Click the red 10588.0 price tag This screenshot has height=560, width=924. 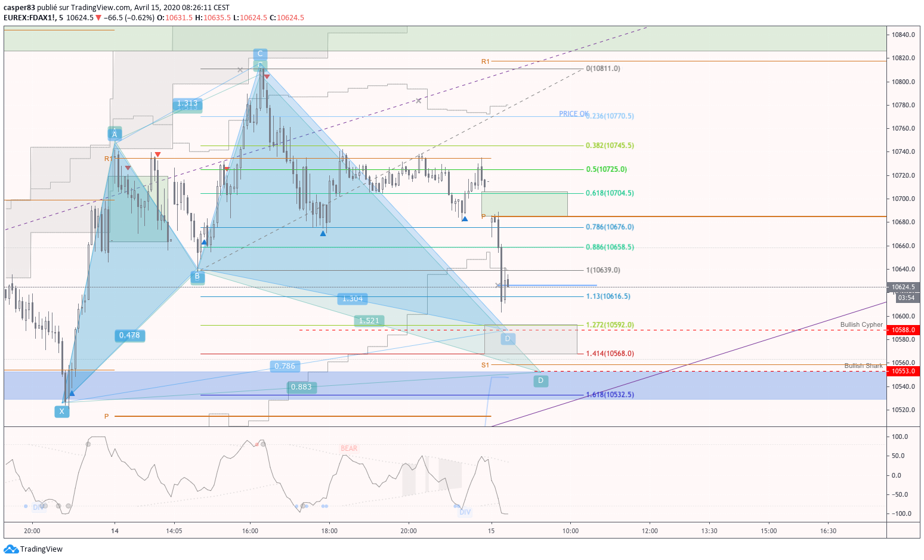point(903,330)
